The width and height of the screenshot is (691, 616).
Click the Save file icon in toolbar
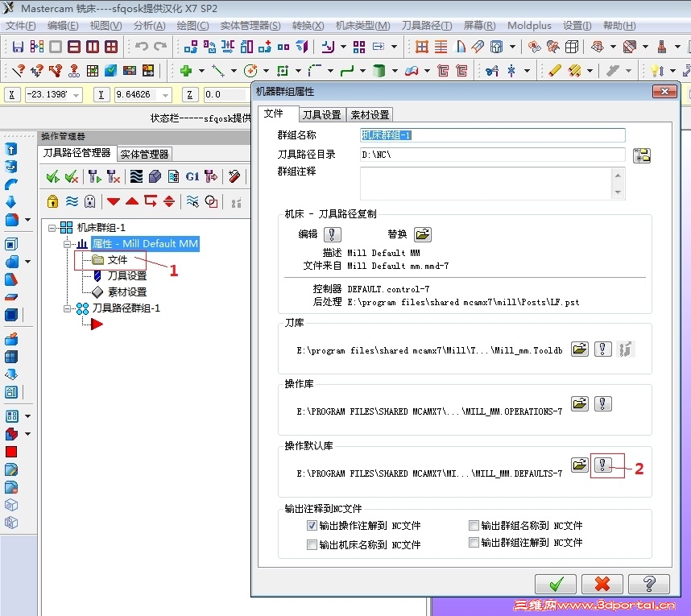pos(18,47)
